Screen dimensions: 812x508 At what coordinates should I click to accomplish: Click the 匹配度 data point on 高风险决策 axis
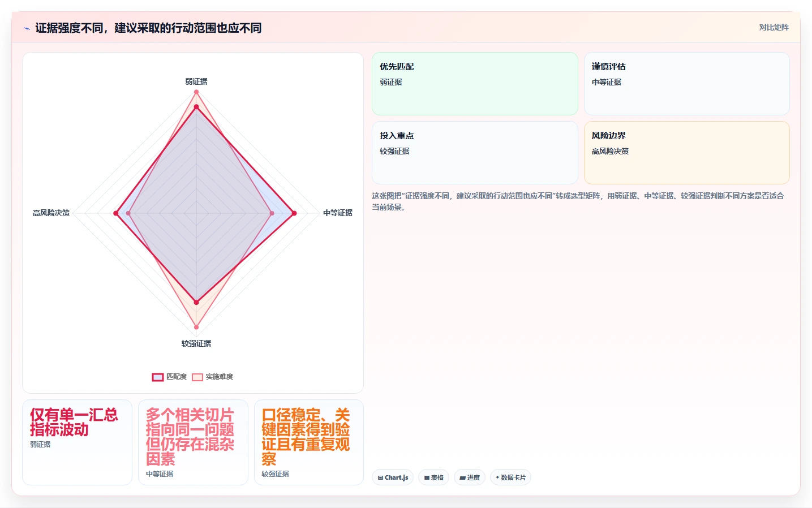pyautogui.click(x=116, y=213)
